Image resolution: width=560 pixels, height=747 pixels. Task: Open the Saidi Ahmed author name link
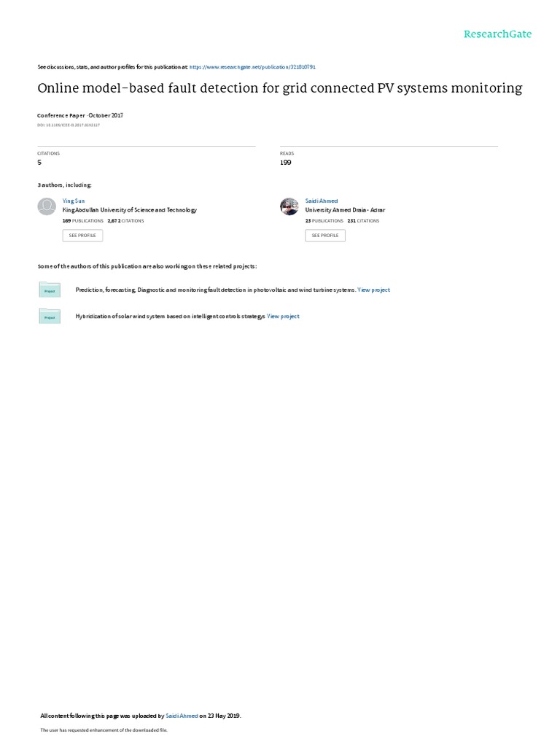pyautogui.click(x=322, y=201)
